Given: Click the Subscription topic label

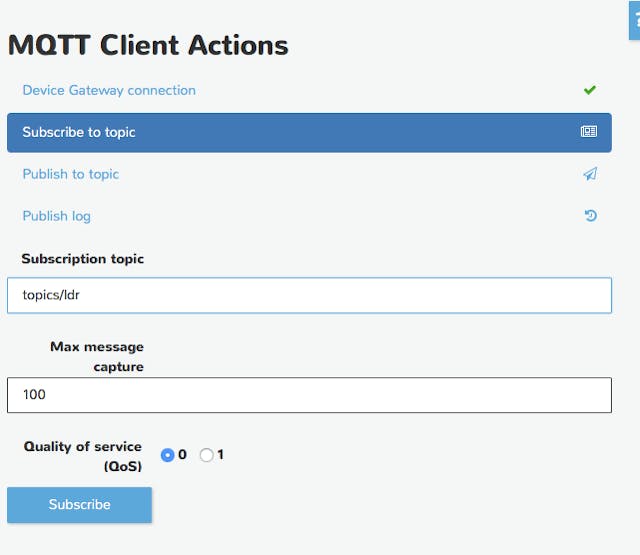Looking at the screenshot, I should coord(83,258).
